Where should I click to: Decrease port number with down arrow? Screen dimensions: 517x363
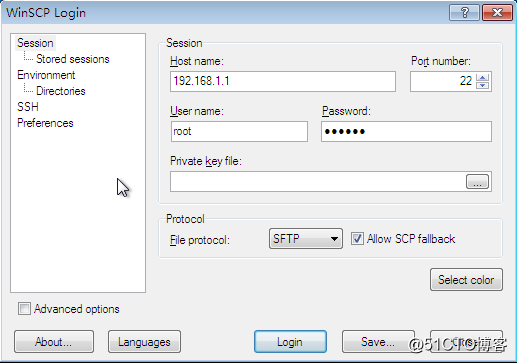pos(483,85)
